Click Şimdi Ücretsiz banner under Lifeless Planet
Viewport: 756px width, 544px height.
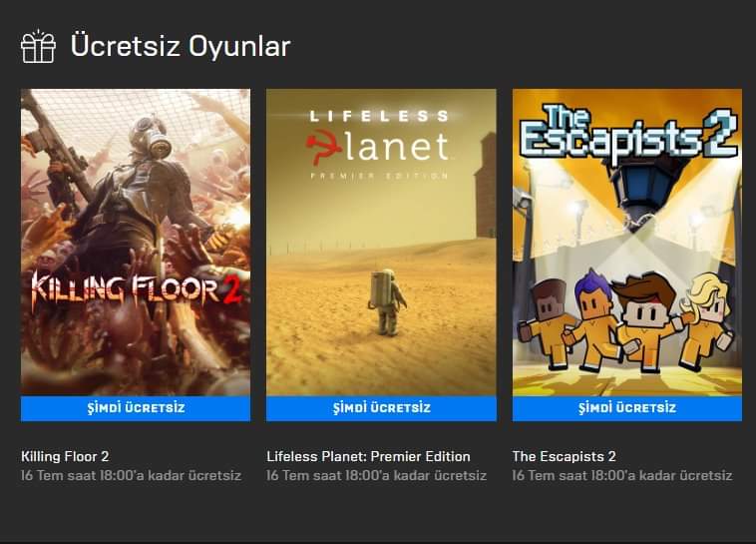point(381,408)
